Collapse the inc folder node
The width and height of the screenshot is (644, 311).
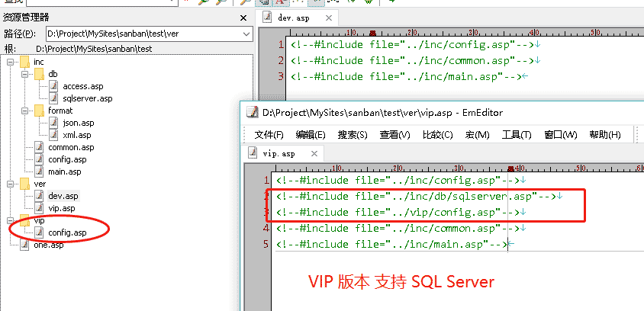(x=10, y=62)
